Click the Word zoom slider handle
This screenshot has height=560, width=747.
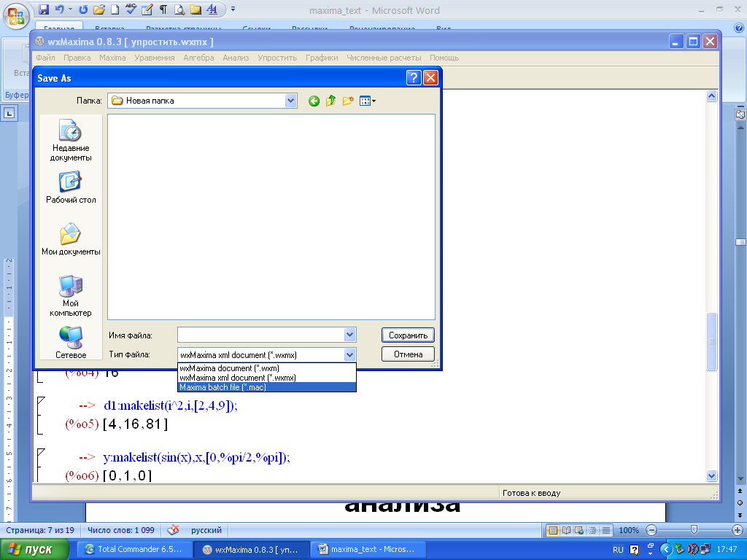[x=694, y=530]
